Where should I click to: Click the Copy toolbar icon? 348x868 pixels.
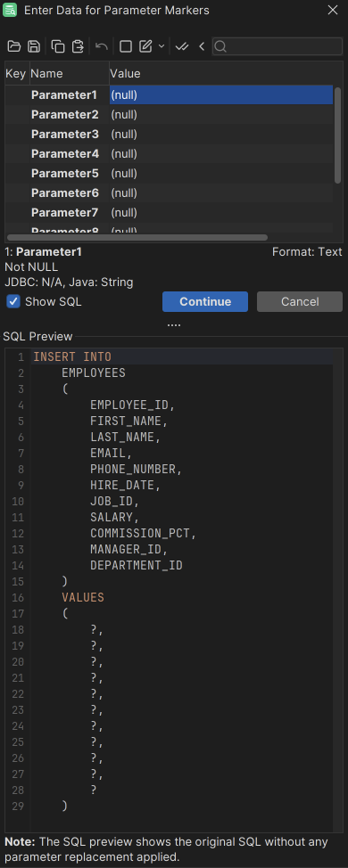(x=58, y=46)
